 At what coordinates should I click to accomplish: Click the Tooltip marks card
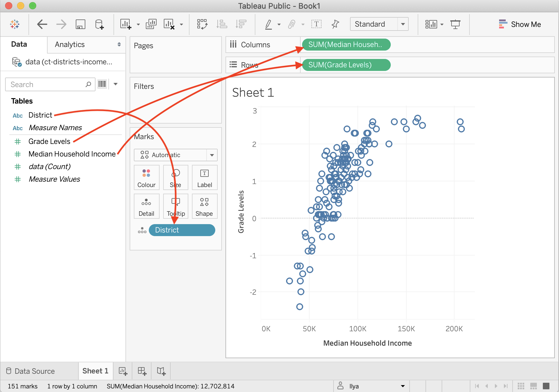coord(176,206)
